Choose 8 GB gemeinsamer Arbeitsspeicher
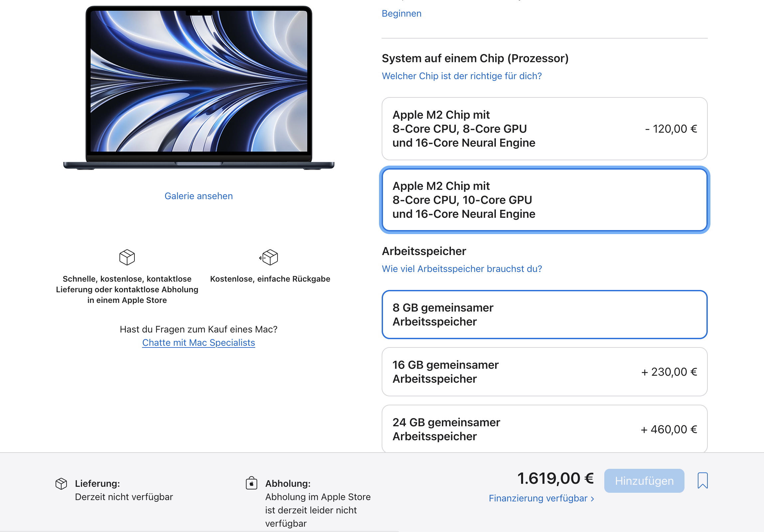This screenshot has width=764, height=532. pos(544,315)
